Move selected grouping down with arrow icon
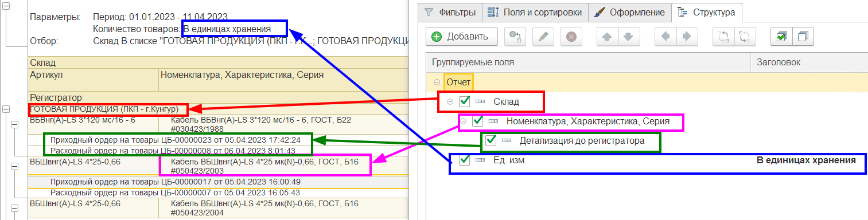868x220 pixels. pyautogui.click(x=628, y=37)
